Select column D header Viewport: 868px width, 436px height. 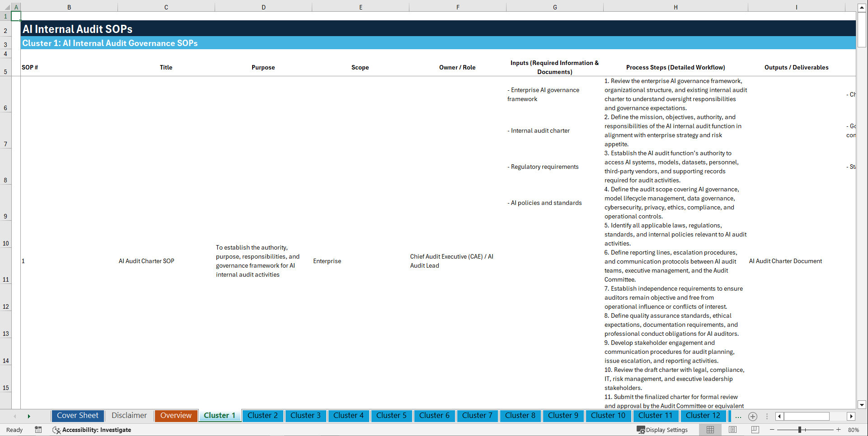click(x=263, y=7)
